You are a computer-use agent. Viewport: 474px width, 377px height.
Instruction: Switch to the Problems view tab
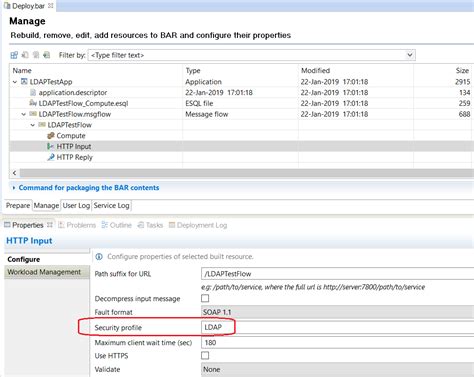[x=77, y=225]
